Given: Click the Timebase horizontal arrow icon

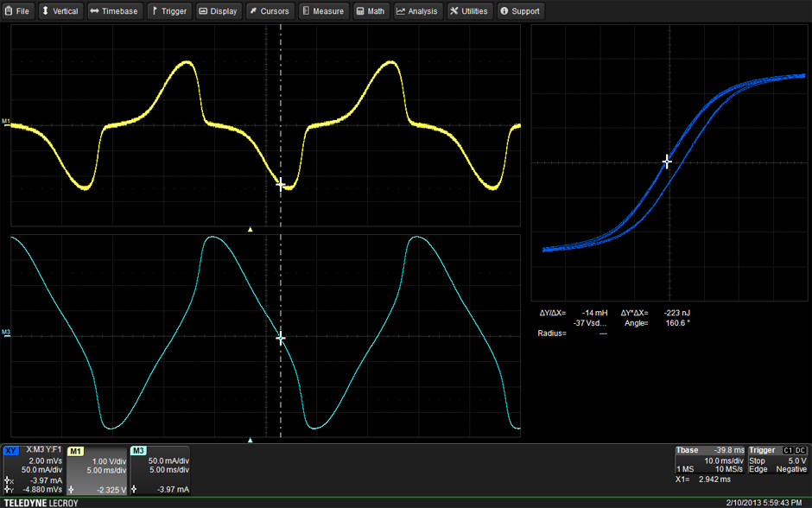Looking at the screenshot, I should (x=93, y=11).
